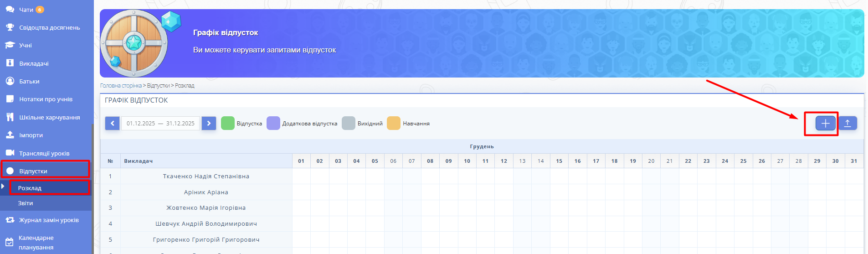Select the Звіти submenu item
Image resolution: width=868 pixels, height=254 pixels.
click(x=26, y=203)
